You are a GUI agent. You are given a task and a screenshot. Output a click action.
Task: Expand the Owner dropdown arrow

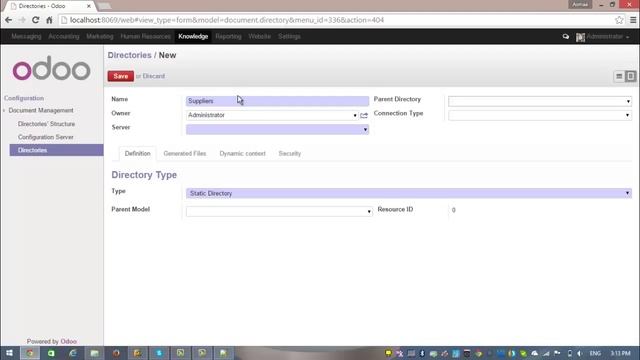354,116
